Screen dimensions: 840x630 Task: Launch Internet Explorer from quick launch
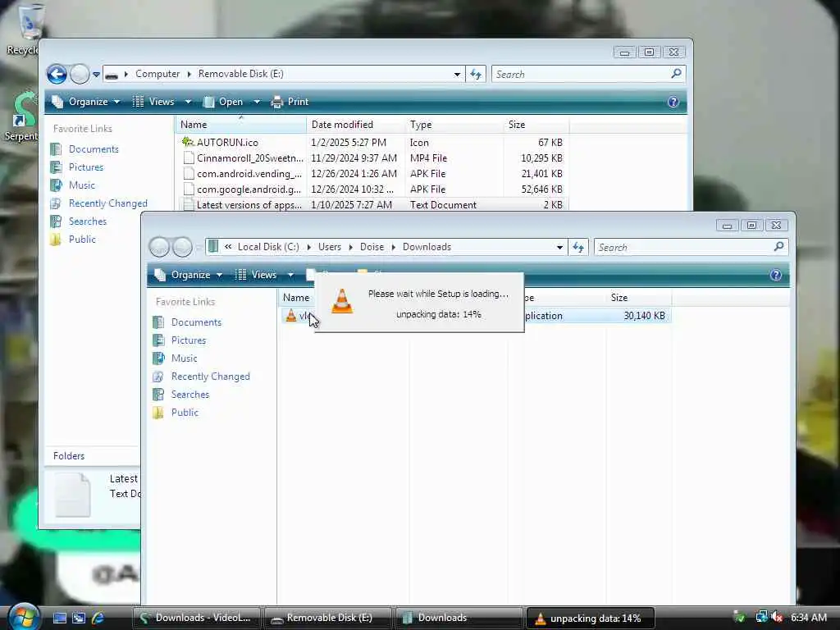coord(98,618)
